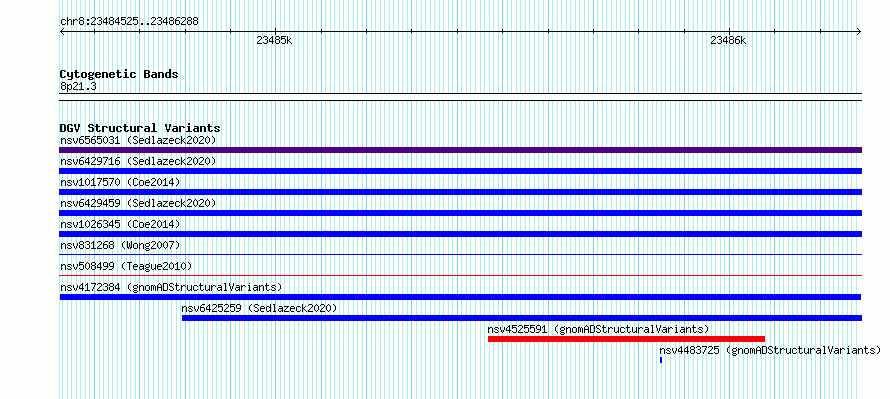890x399 pixels.
Task: Open nsv508499 (Teague2010) variant label
Action: (x=126, y=266)
